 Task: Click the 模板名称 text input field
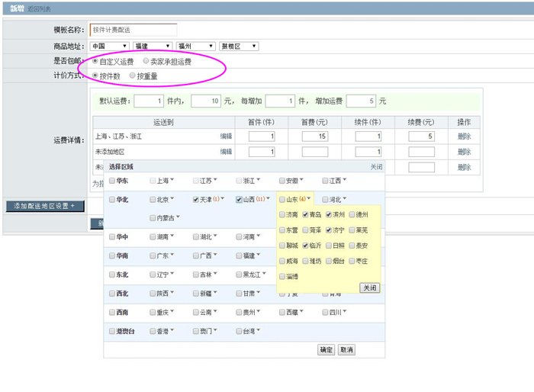click(x=133, y=31)
